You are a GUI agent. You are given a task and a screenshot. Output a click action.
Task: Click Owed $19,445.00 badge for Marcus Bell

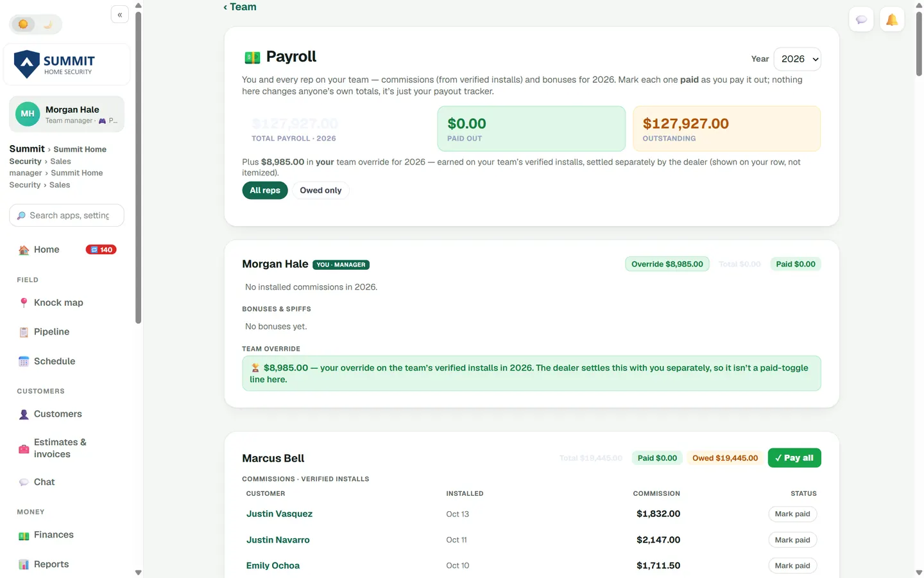725,458
